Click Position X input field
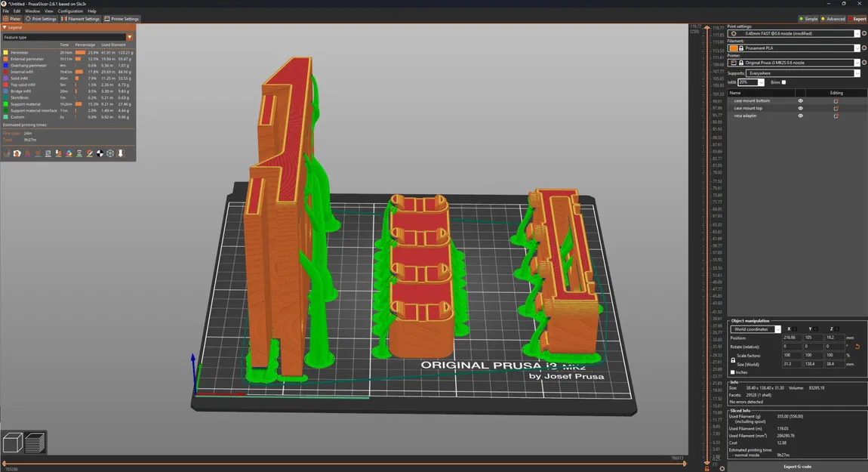This screenshot has width=868, height=472. 791,338
